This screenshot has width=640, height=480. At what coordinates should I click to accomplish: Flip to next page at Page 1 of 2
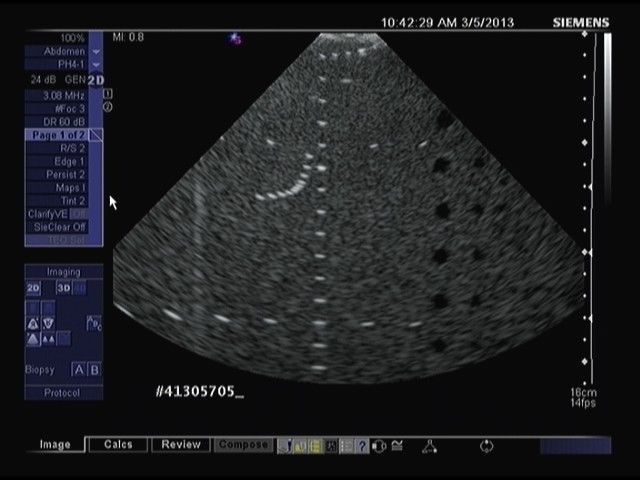[x=96, y=134]
